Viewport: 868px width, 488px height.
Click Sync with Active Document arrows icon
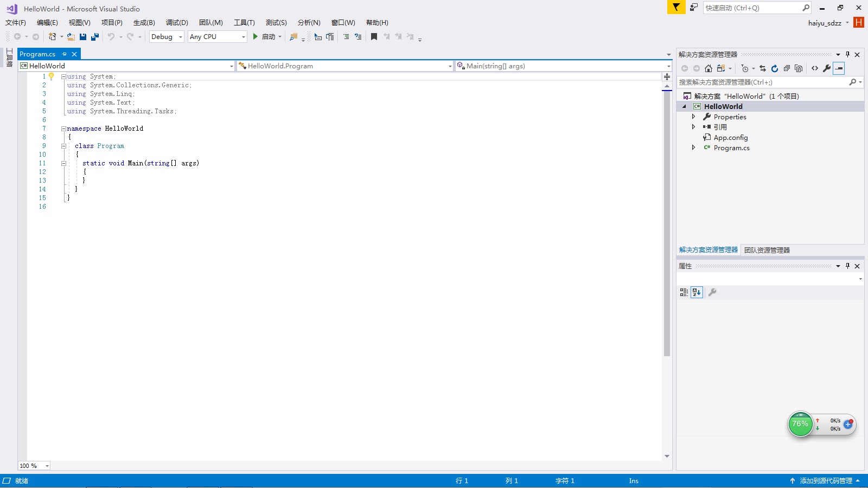[x=763, y=68]
